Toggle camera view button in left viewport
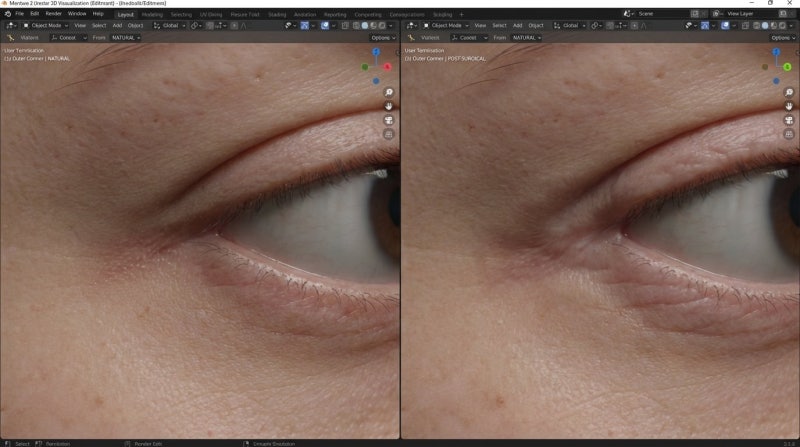800x447 pixels. (389, 120)
